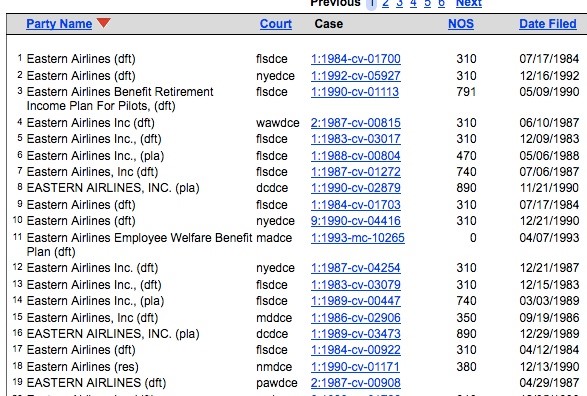Open case 2:1987-cv-00908
This screenshot has width=587, height=396.
pos(356,383)
